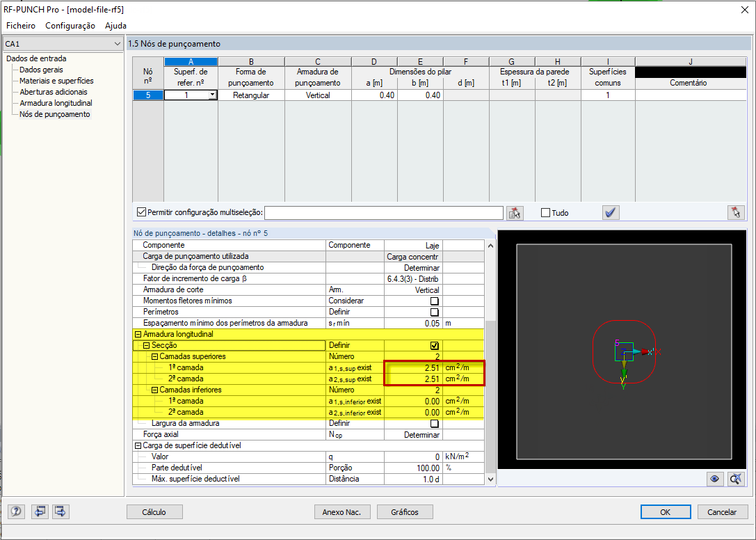Viewport: 756px width, 540px height.
Task: Click Carga concentr value cell
Action: point(414,257)
